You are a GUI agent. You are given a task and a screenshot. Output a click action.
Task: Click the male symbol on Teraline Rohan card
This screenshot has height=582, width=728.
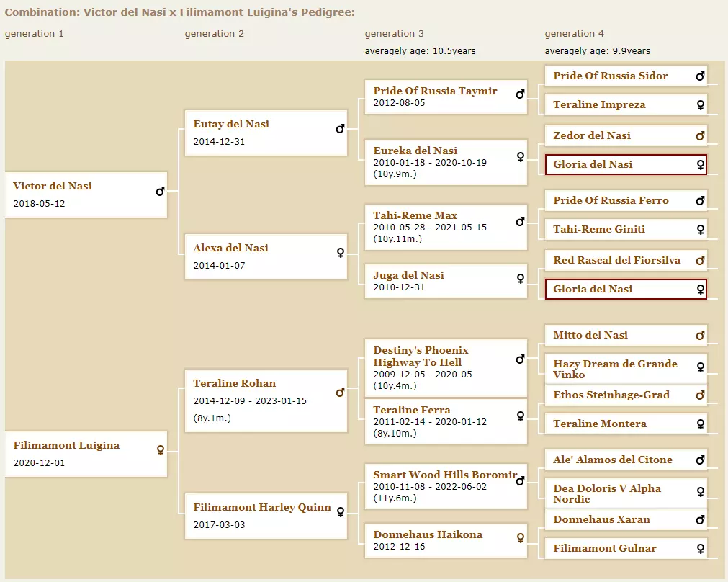pyautogui.click(x=341, y=393)
